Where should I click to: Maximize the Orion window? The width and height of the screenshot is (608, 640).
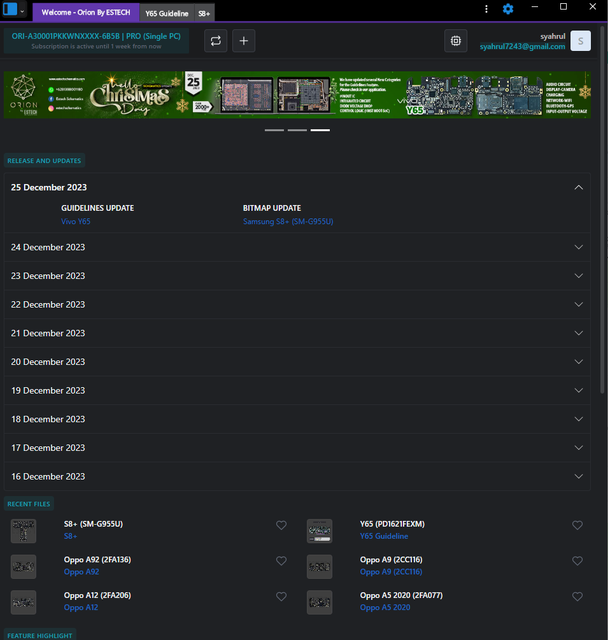(563, 7)
